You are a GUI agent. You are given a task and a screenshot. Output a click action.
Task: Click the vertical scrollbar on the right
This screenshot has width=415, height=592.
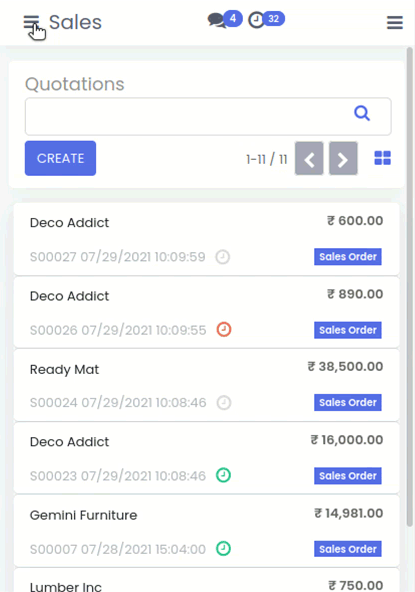[409, 287]
